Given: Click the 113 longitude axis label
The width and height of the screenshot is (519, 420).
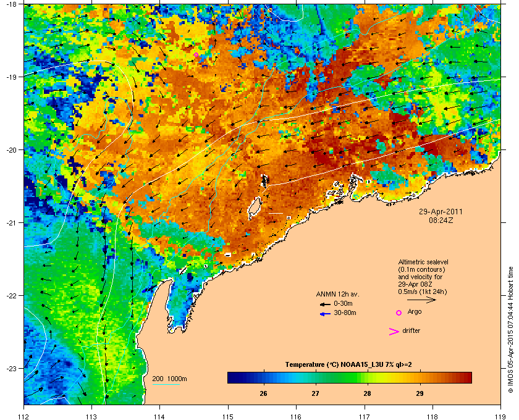Looking at the screenshot, I should click(x=91, y=417).
